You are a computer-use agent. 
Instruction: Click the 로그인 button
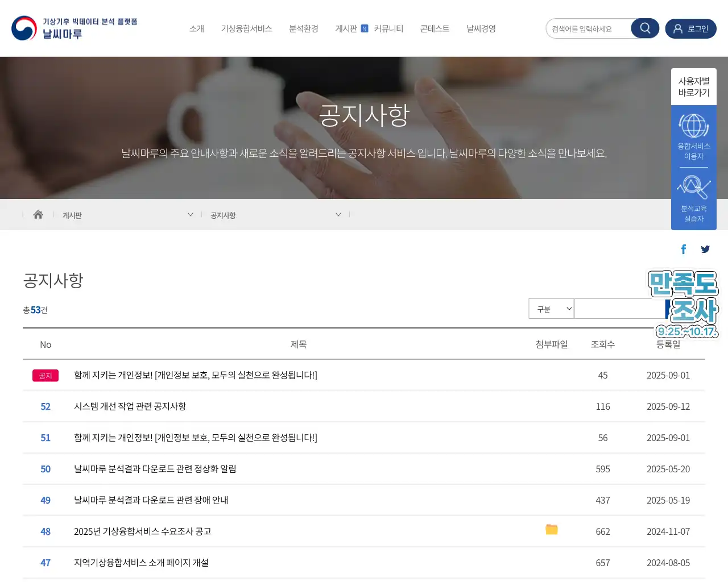click(690, 28)
